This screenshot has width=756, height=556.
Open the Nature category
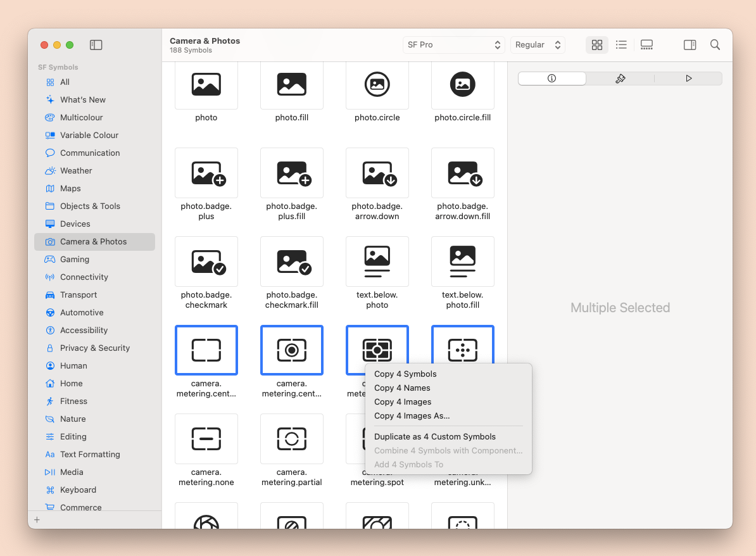pyautogui.click(x=94, y=419)
